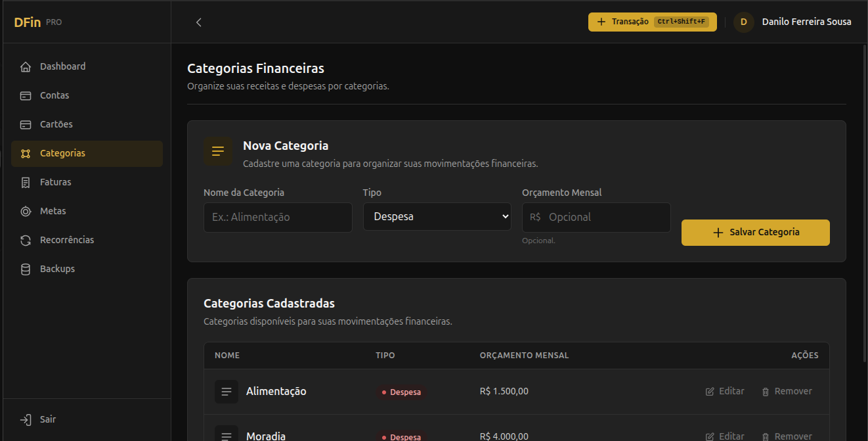
Task: Open the Cartões page
Action: point(87,124)
